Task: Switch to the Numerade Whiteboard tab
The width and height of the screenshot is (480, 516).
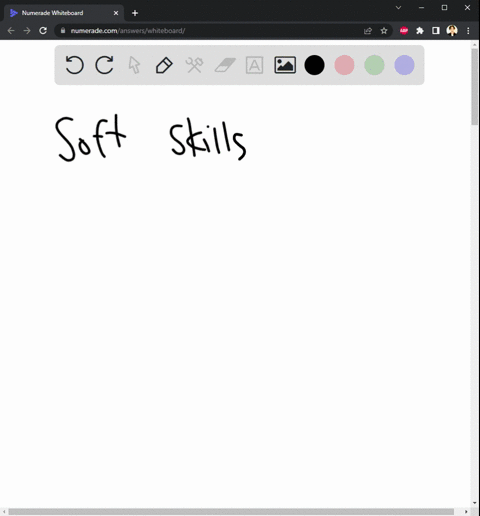Action: coord(63,13)
